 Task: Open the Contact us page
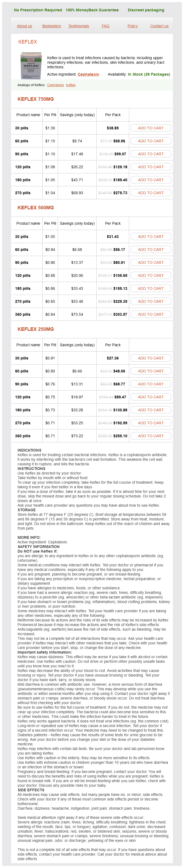(159, 26)
